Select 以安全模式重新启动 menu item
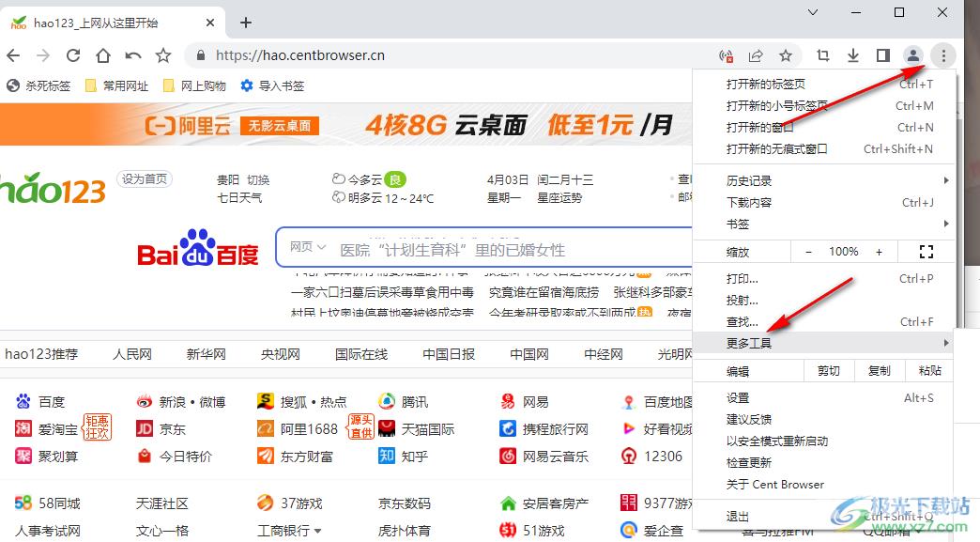 pos(824,441)
